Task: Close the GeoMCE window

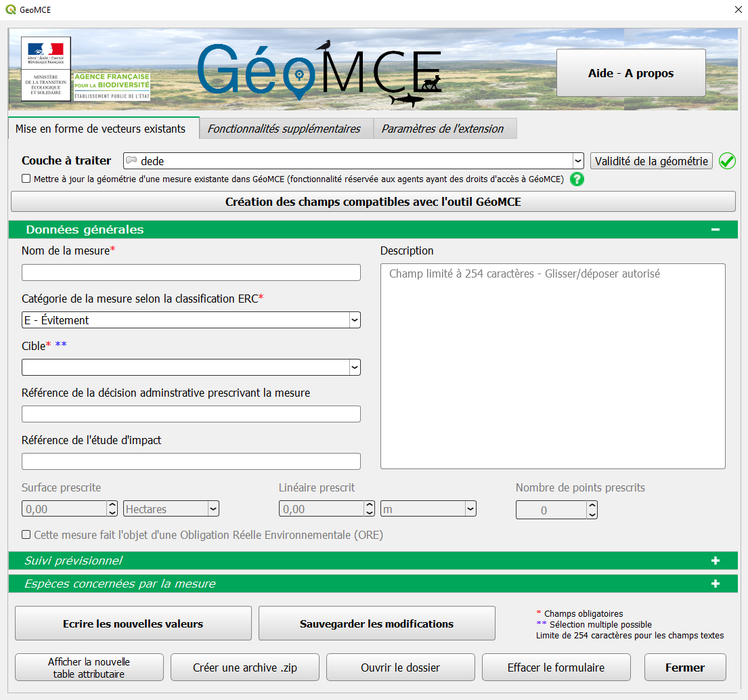Action: [x=738, y=9]
